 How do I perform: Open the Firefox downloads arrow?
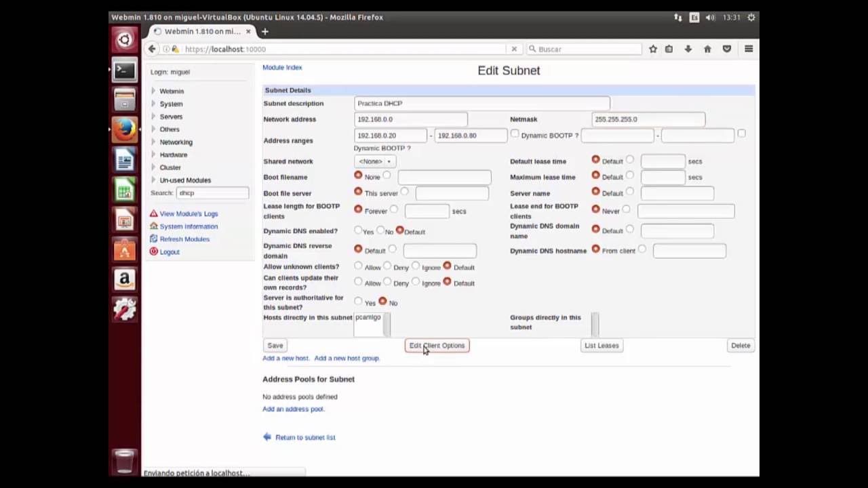point(688,49)
